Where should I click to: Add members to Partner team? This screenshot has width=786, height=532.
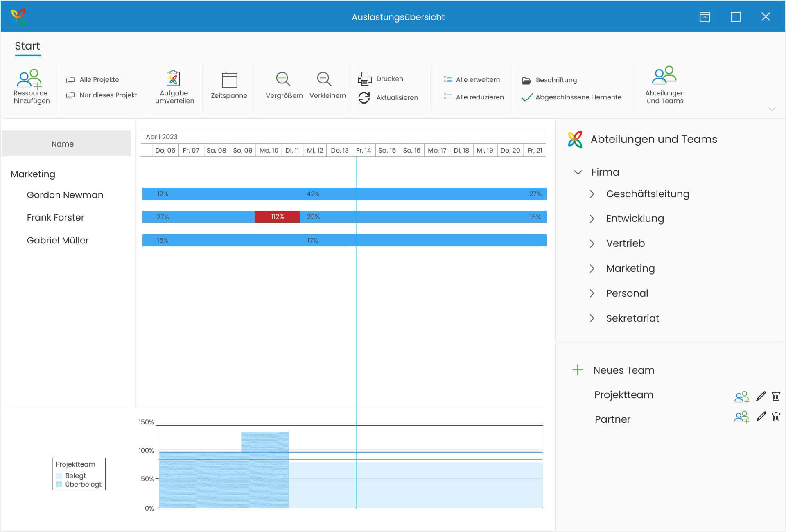pyautogui.click(x=741, y=417)
